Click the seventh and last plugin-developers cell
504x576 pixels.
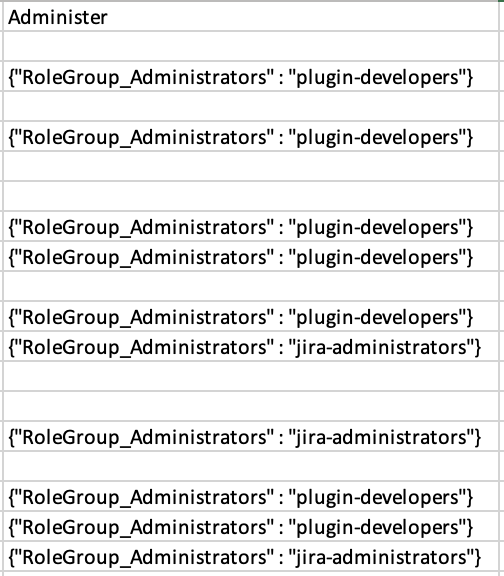point(251,526)
